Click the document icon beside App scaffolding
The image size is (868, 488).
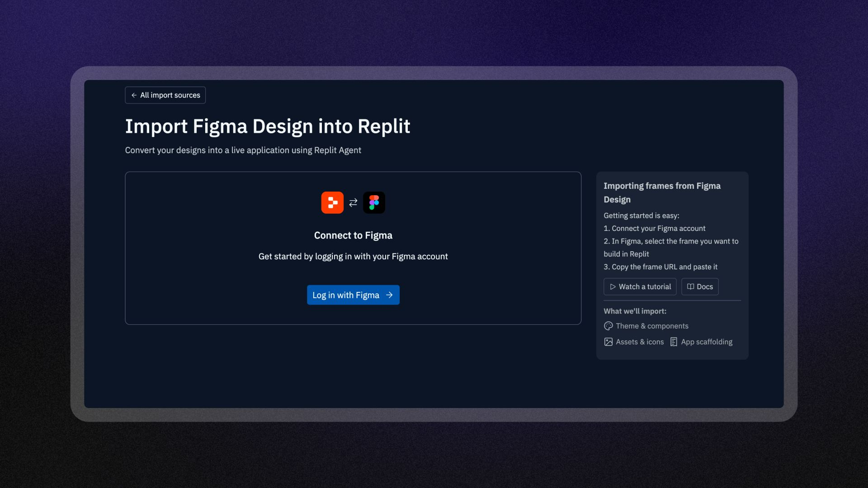tap(674, 342)
